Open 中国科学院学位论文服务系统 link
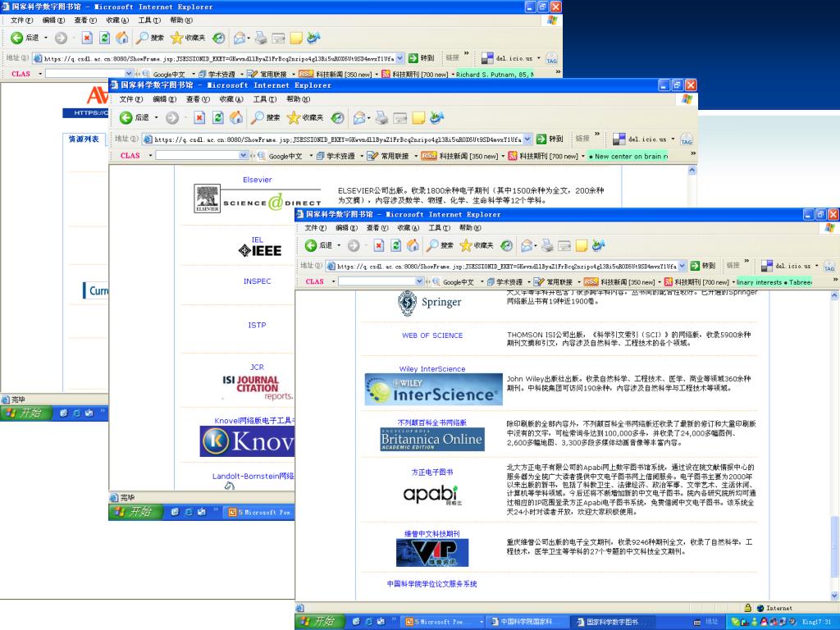Screen dimensions: 840x630 pyautogui.click(x=431, y=584)
